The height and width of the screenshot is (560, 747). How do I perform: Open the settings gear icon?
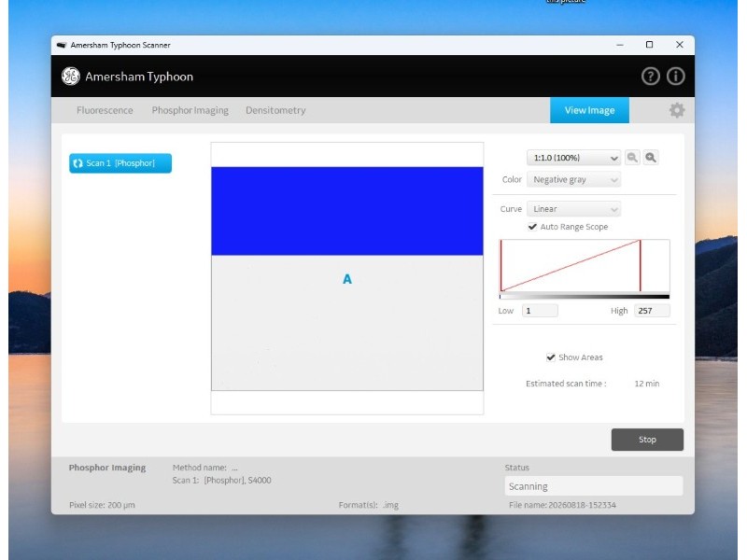click(x=677, y=110)
